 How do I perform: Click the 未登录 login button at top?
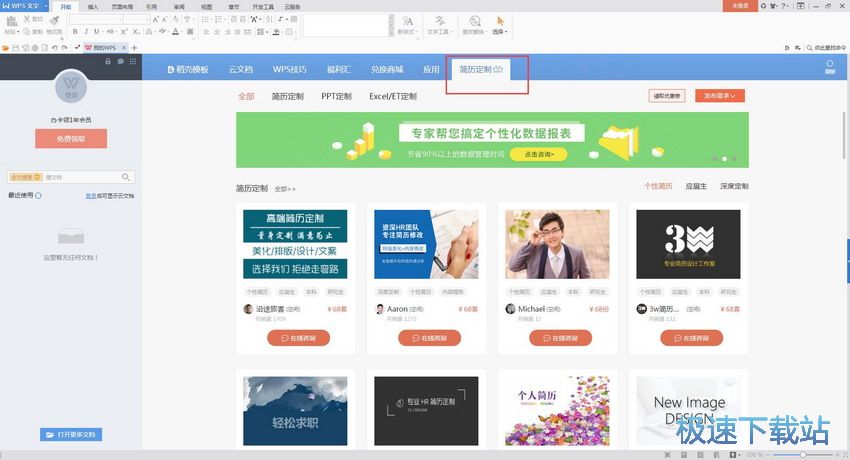[x=740, y=6]
